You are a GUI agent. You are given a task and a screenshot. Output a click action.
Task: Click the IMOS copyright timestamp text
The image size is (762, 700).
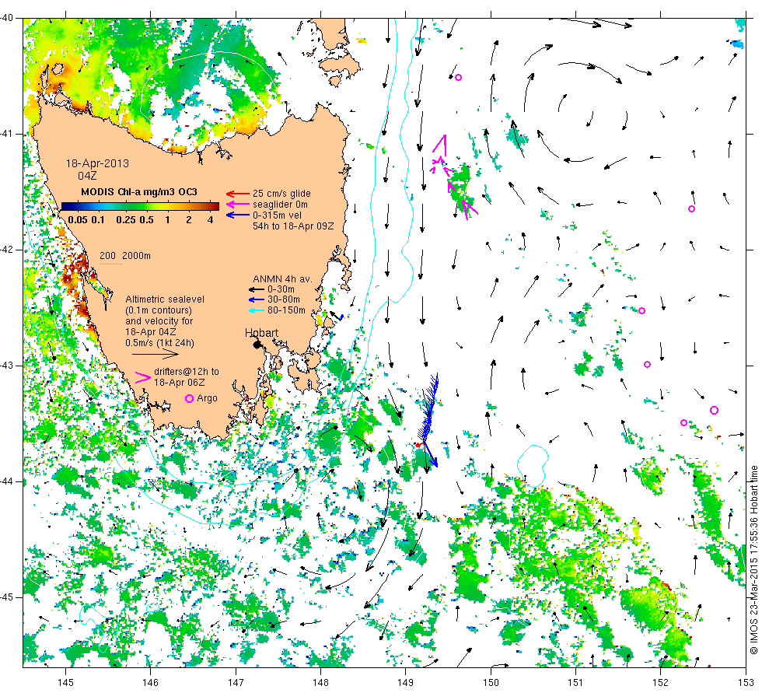(x=753, y=560)
